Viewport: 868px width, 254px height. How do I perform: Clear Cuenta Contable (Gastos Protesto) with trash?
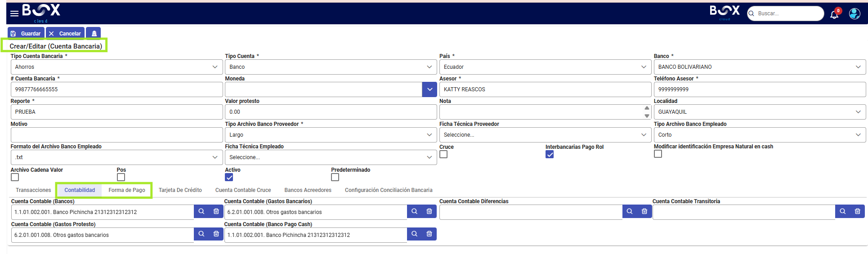[x=216, y=234]
